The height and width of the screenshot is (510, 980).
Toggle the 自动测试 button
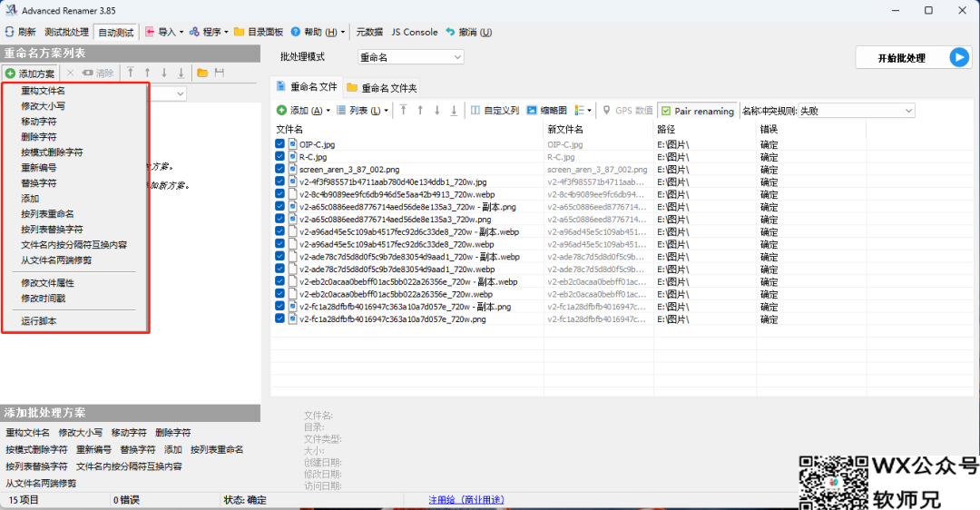point(116,32)
